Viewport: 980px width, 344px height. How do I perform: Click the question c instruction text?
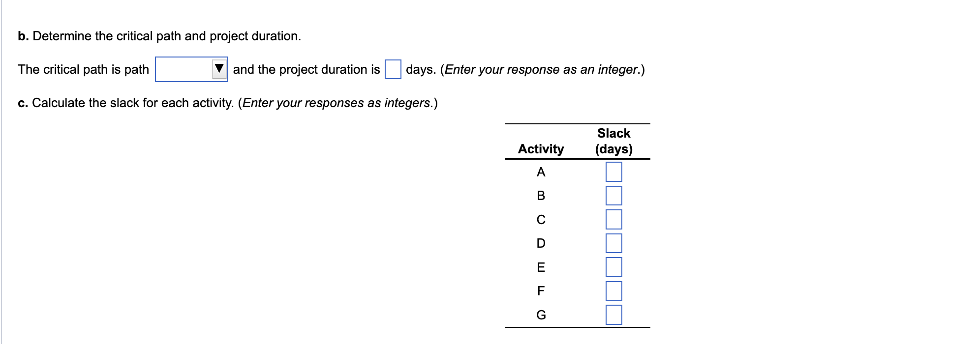click(227, 103)
